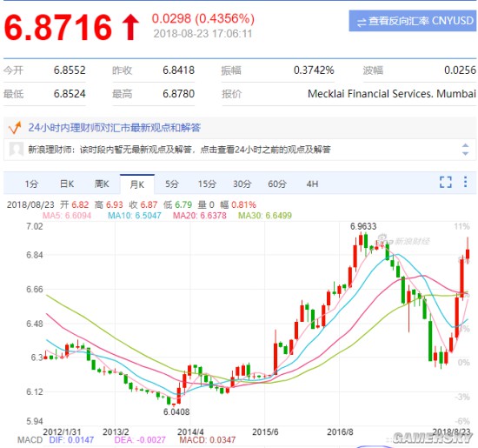Open 24-hour advisor opinions link
Image resolution: width=478 pixels, height=448 pixels.
pos(115,128)
